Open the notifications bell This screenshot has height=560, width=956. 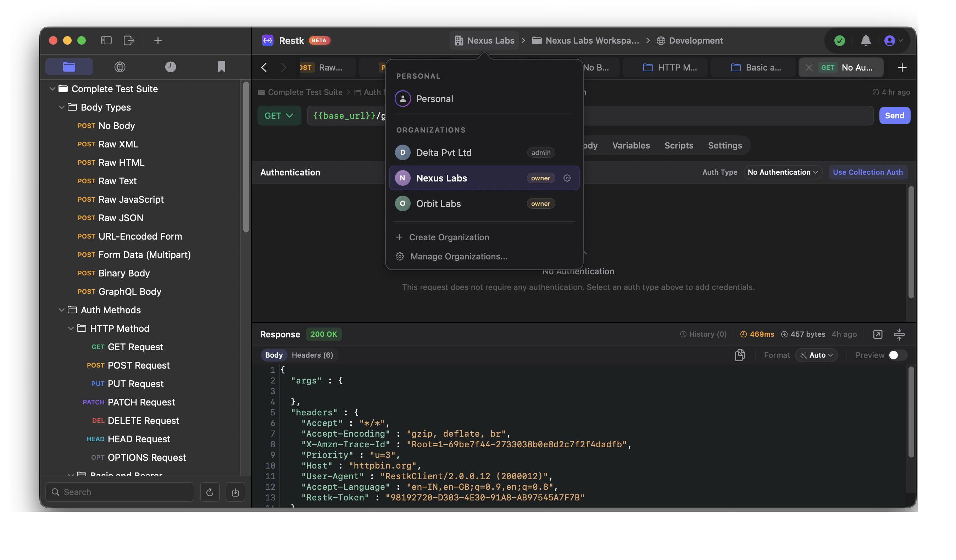tap(866, 40)
